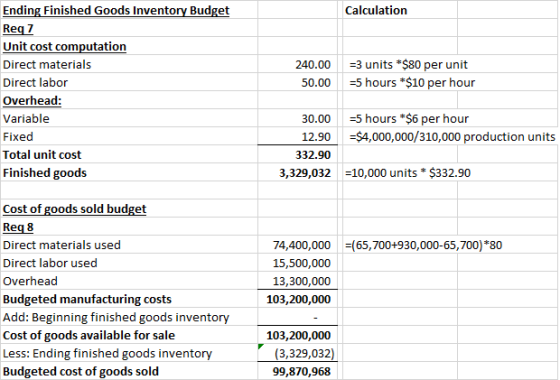The image size is (560, 380).
Task: Select the 'Total unit cost' label cell
Action: 129,154
